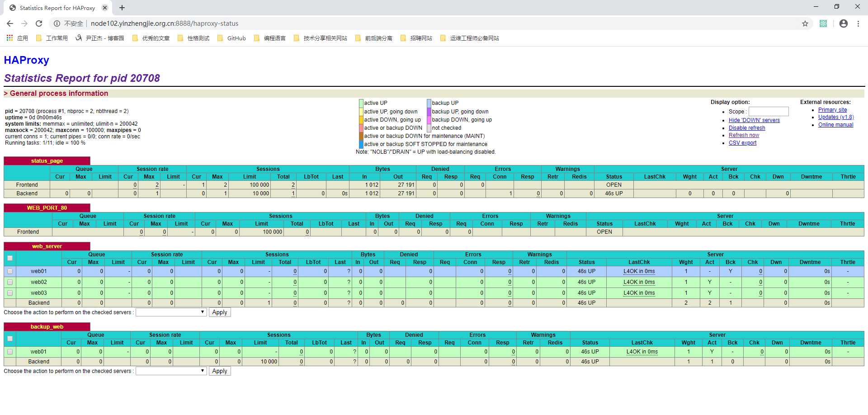Open the 前后端分离 bookmark folder
This screenshot has width=868, height=415.
coord(374,38)
